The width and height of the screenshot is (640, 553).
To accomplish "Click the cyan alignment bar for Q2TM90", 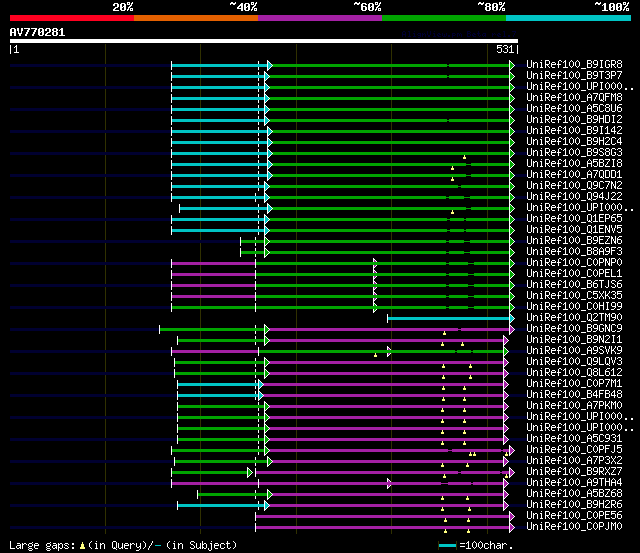I will tap(449, 318).
